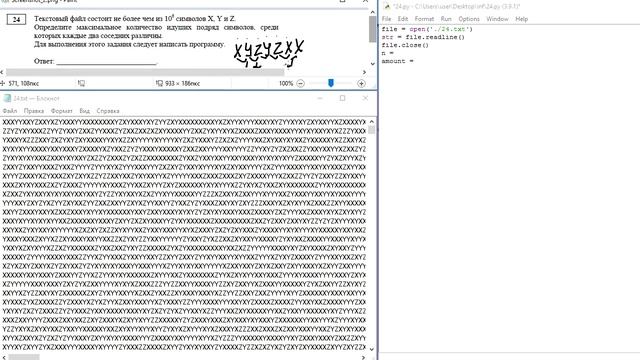640x360 pixels.
Task: Click cursor position icon in Paint status bar
Action: (3, 83)
